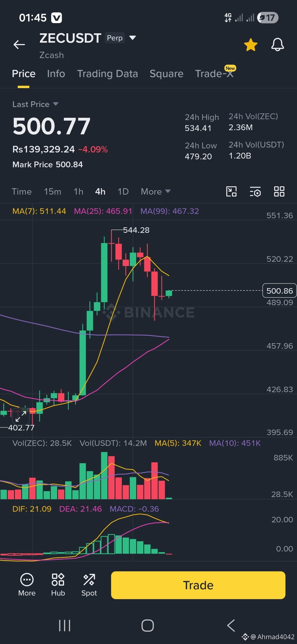Tap the MA(25): 465.91 indicator label
The width and height of the screenshot is (297, 644).
[x=103, y=211]
